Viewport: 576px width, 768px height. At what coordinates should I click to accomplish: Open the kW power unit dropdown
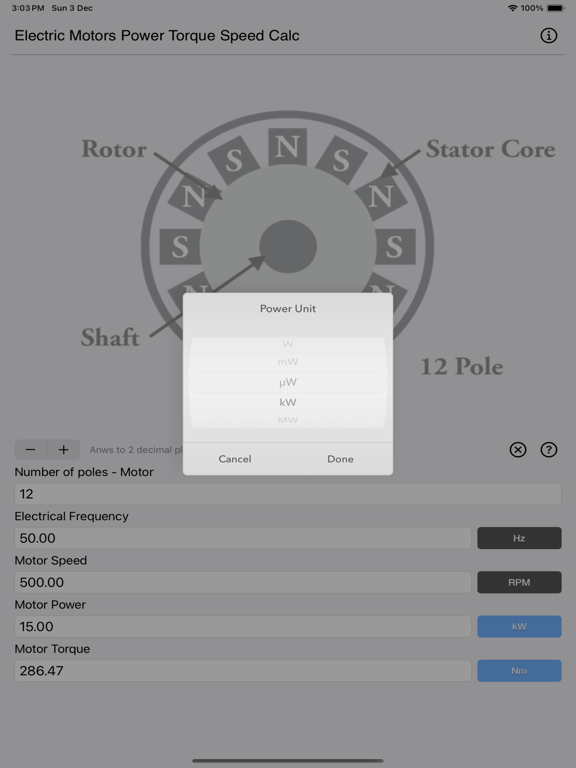coord(519,626)
